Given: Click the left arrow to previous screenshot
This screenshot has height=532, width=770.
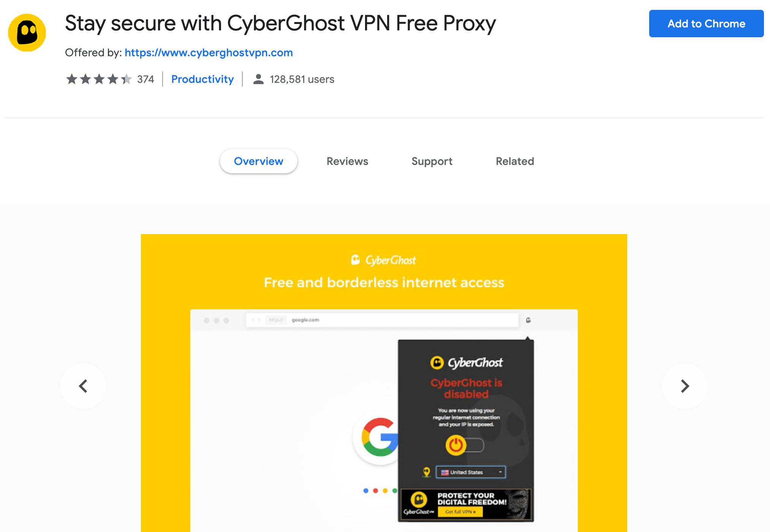Looking at the screenshot, I should tap(84, 385).
